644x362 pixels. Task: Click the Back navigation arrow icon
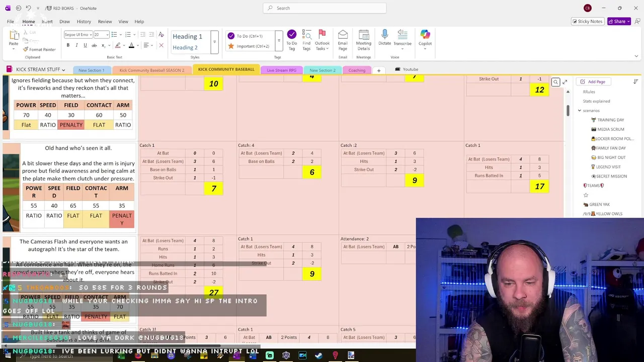coord(19,8)
